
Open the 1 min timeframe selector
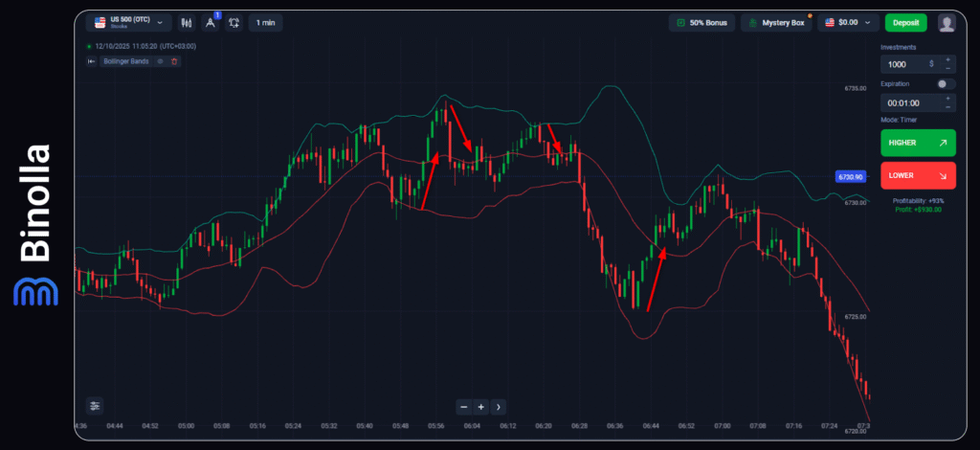tap(265, 22)
